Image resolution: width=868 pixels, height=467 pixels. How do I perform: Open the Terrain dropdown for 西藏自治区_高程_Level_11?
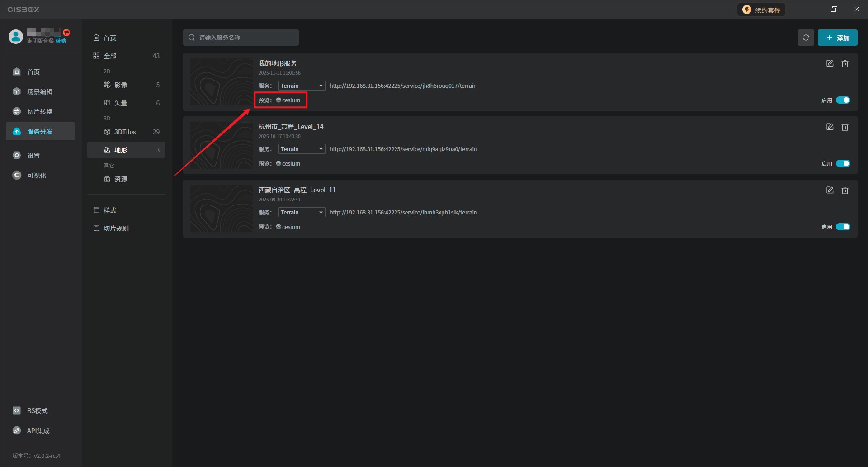302,213
